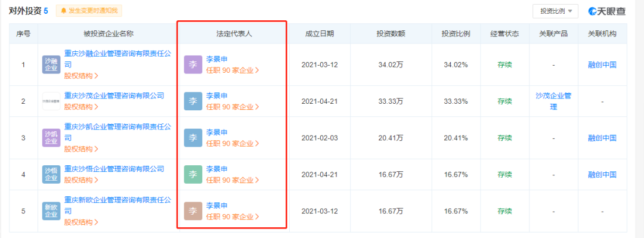Open 重庆新欧企业管理咨询有限责任公司 link
Screen dimensions: 644x238
(x=117, y=205)
